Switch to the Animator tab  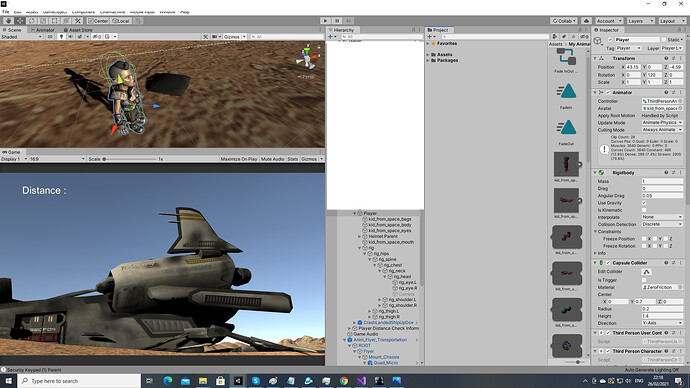tap(43, 30)
